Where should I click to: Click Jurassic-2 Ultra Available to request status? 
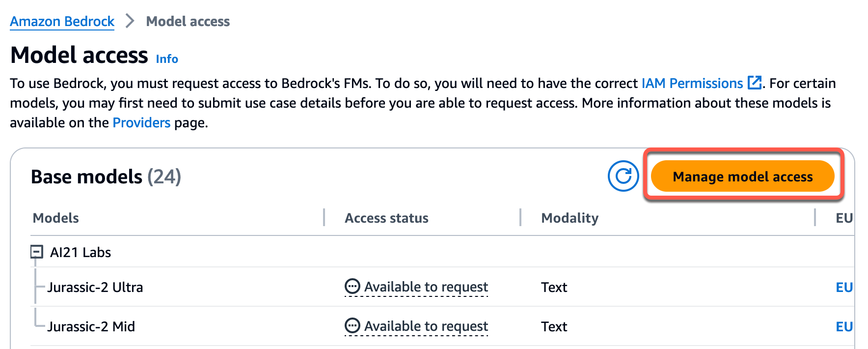pos(426,287)
